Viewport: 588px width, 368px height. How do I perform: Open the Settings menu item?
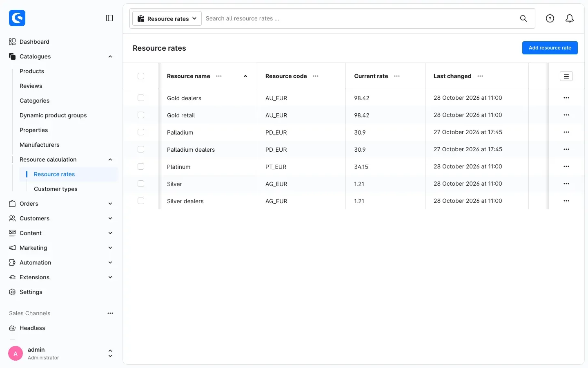click(31, 292)
